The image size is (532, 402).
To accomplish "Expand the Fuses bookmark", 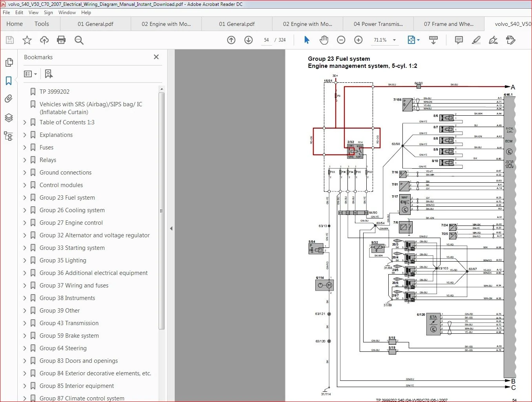I will point(25,147).
